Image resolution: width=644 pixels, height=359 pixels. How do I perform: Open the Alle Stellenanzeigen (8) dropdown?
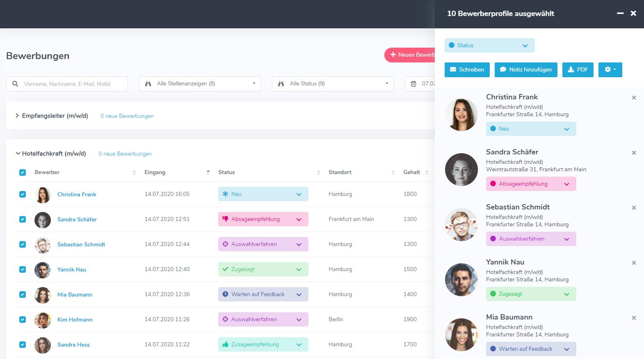pyautogui.click(x=200, y=84)
